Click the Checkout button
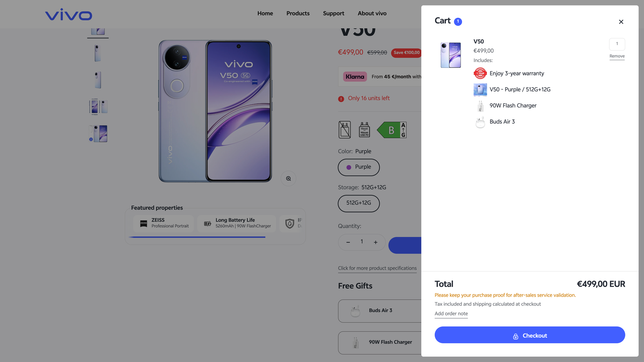The width and height of the screenshot is (644, 362). (x=530, y=335)
